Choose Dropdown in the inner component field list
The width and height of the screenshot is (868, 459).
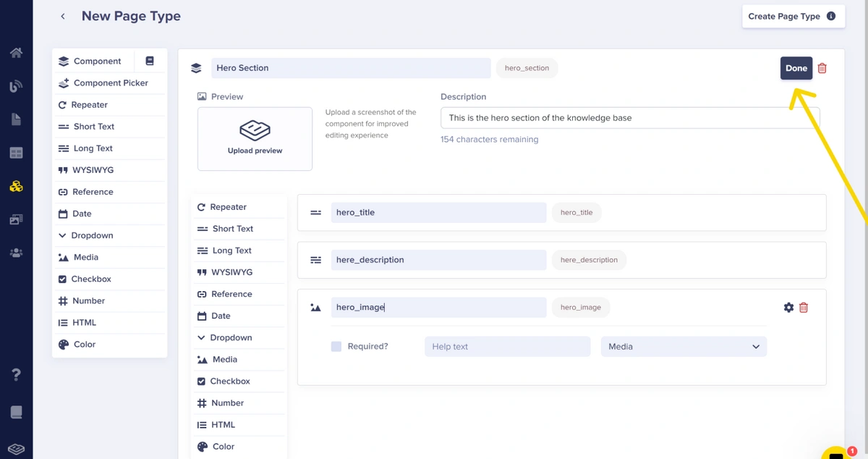(x=230, y=338)
